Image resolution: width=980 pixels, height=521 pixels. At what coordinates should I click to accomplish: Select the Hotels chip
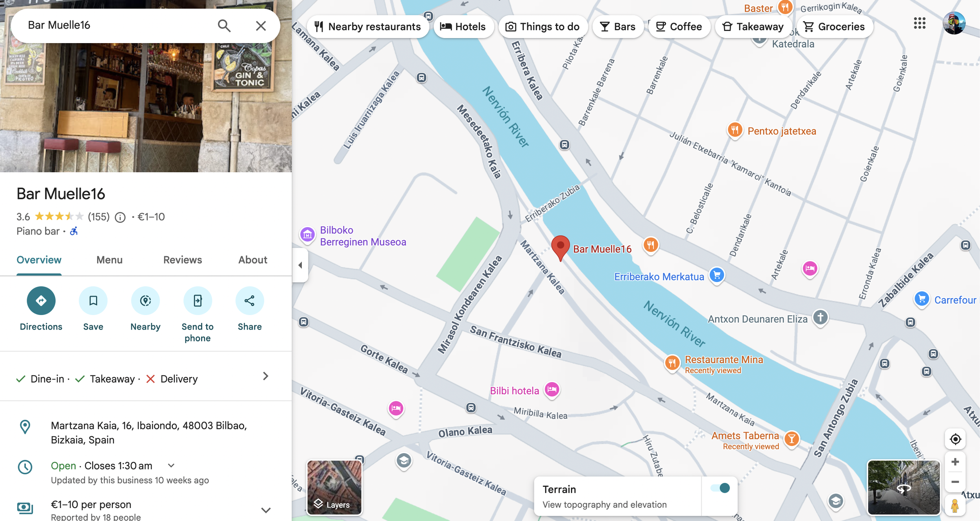point(463,27)
